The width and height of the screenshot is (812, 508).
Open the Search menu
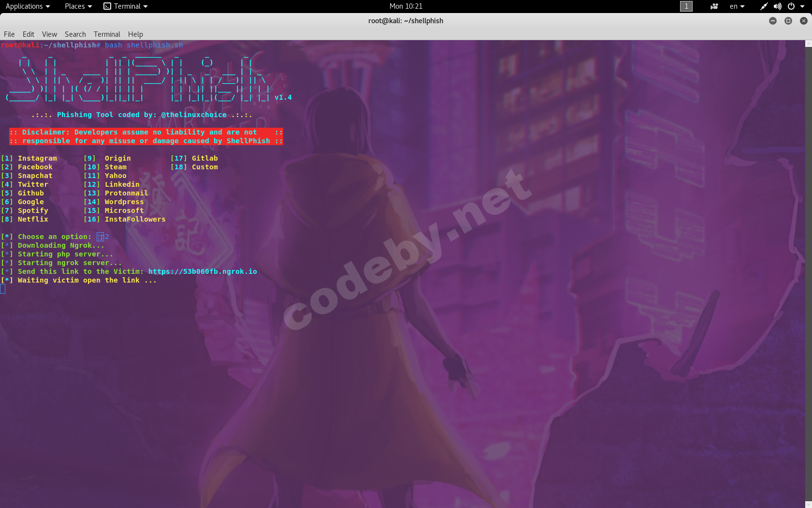pyautogui.click(x=75, y=34)
